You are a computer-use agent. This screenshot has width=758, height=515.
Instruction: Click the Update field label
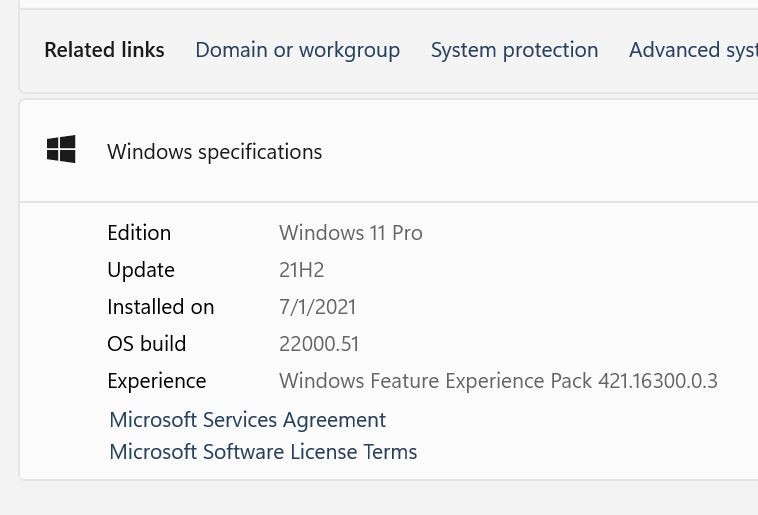click(x=141, y=270)
